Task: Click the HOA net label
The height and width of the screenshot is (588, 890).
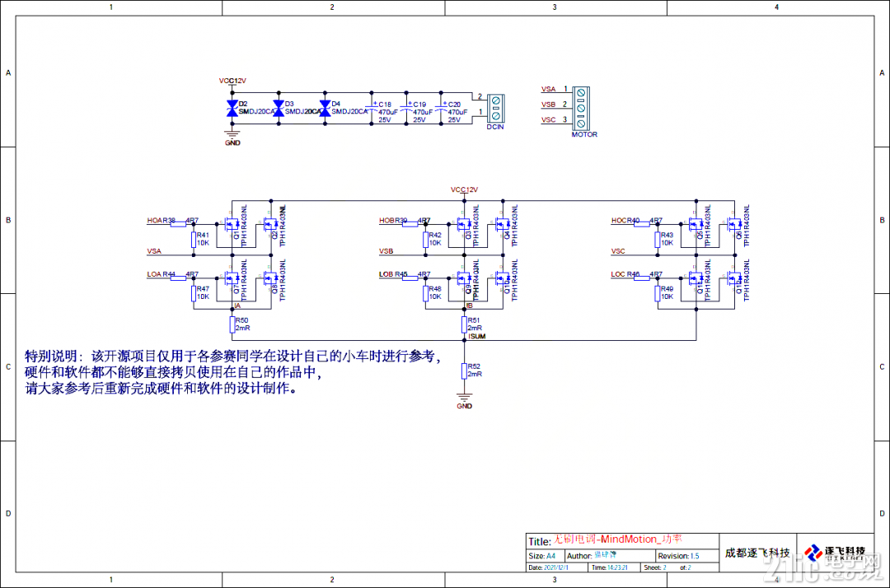Action: click(154, 221)
